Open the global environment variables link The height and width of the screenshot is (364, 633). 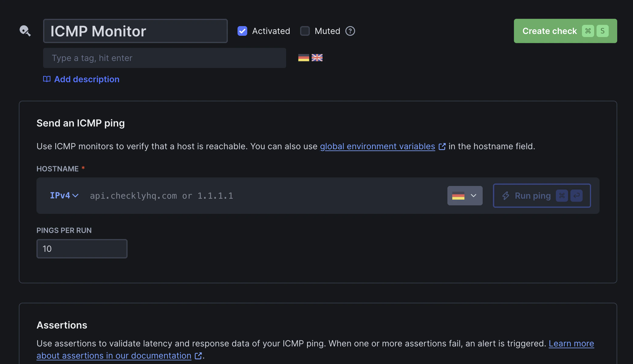377,147
